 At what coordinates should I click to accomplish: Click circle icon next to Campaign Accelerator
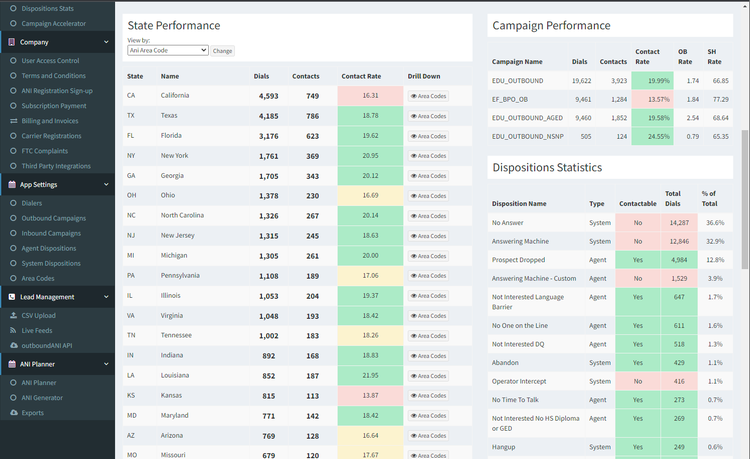[13, 23]
